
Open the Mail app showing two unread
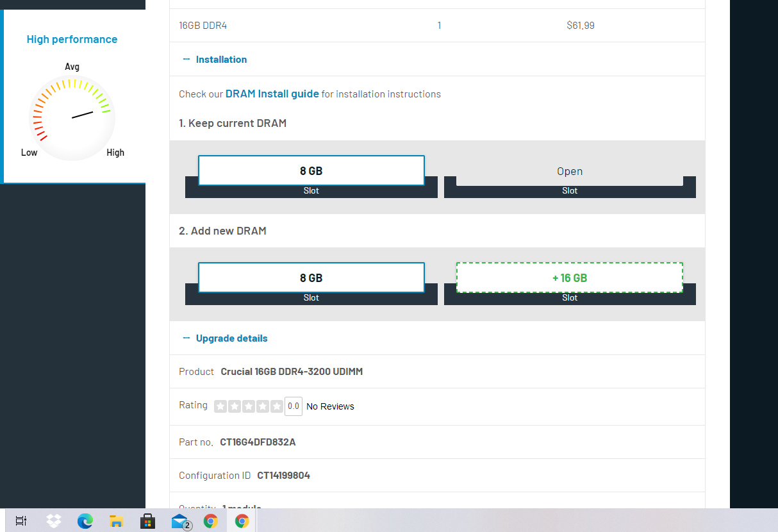[180, 522]
